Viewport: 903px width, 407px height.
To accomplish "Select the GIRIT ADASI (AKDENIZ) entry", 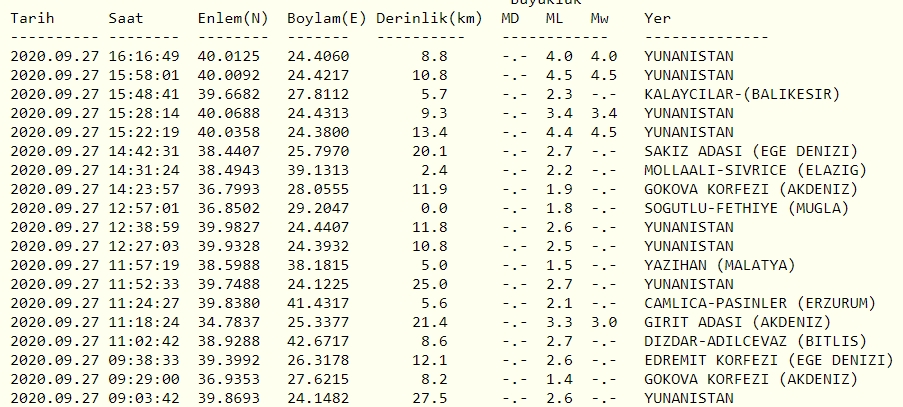I will (x=737, y=323).
